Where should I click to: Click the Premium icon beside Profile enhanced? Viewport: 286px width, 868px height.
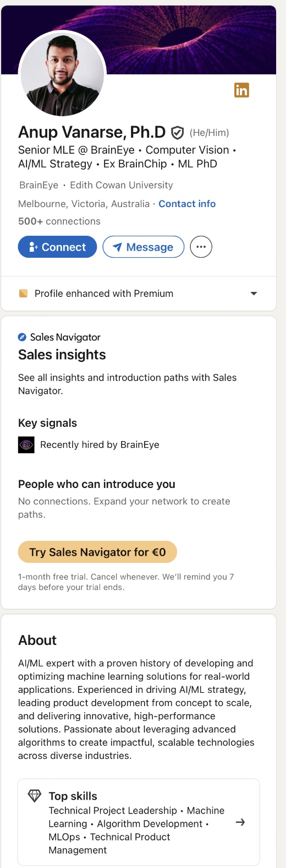tap(23, 294)
